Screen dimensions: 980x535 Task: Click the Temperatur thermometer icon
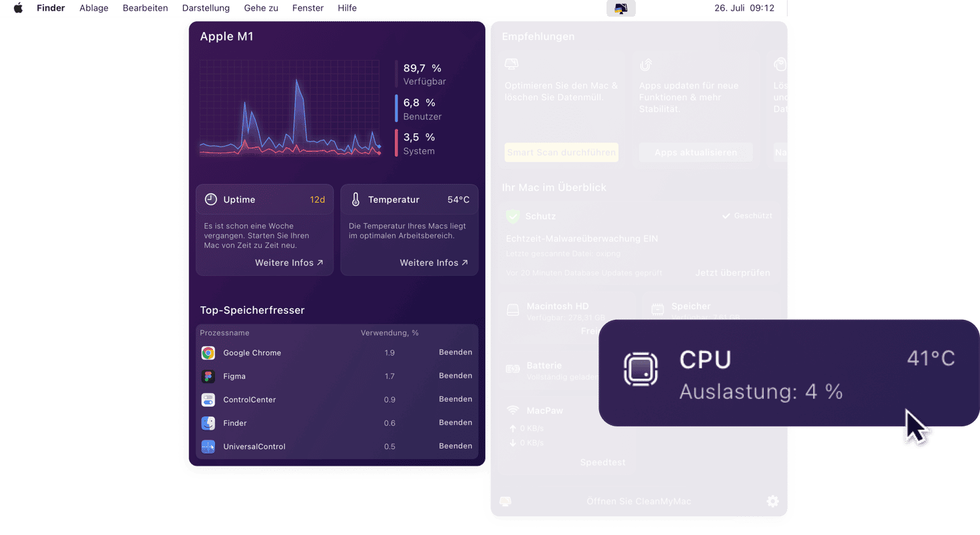point(356,199)
